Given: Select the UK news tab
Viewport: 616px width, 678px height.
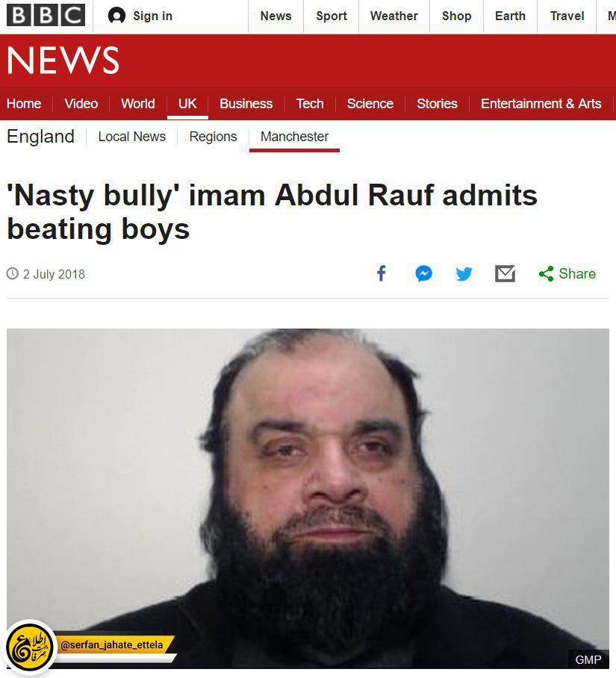Looking at the screenshot, I should pos(187,104).
